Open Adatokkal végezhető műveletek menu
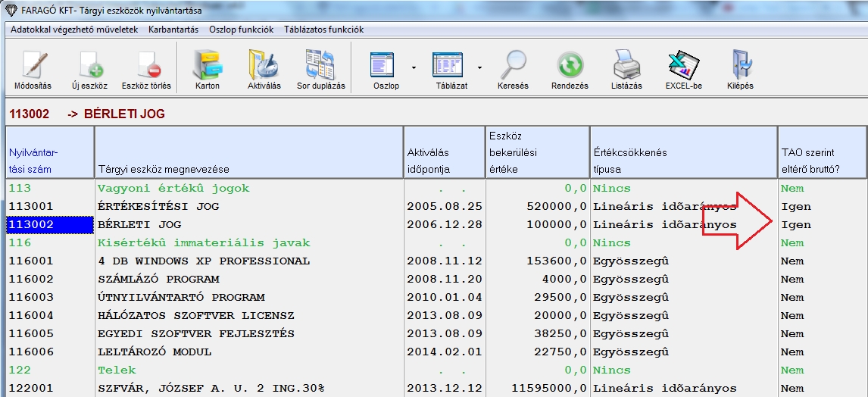868x397 pixels. click(x=74, y=30)
